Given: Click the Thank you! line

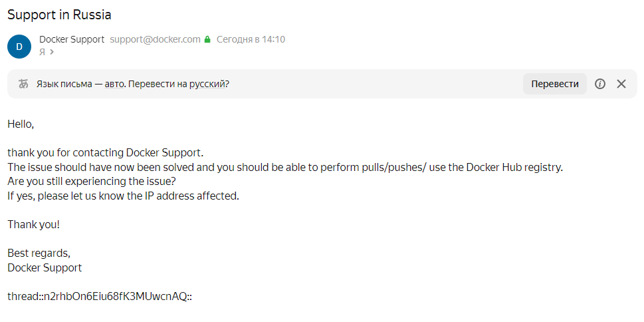Looking at the screenshot, I should [34, 224].
